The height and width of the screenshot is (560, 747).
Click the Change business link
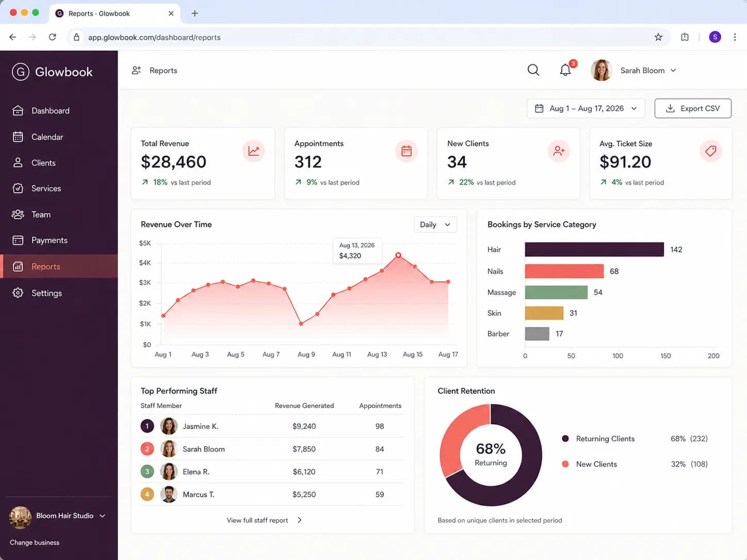(x=35, y=542)
